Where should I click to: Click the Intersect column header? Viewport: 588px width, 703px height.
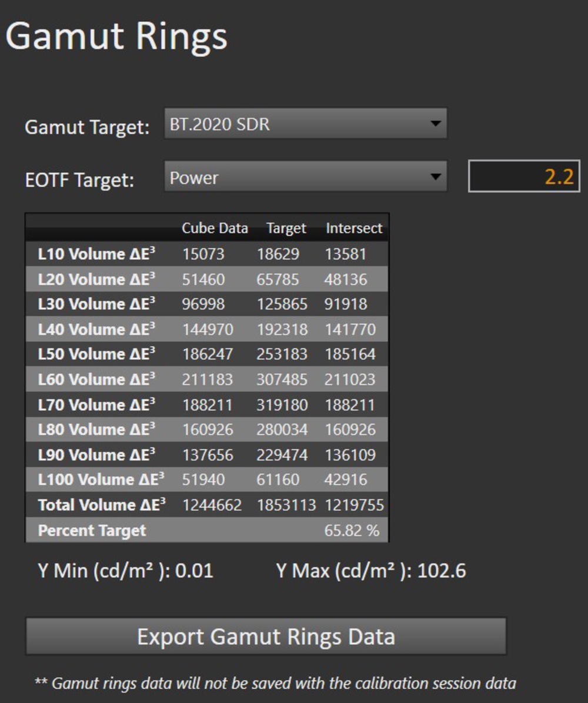(x=354, y=228)
